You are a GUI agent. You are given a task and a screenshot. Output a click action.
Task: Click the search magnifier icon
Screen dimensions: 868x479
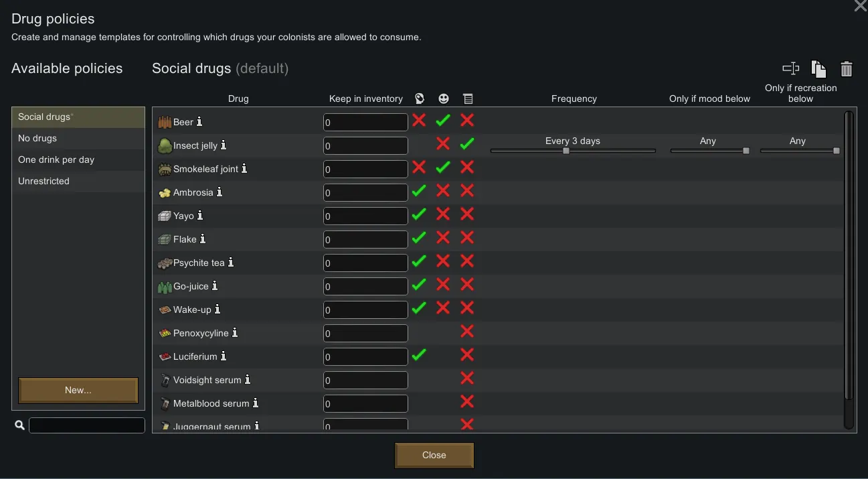[20, 425]
